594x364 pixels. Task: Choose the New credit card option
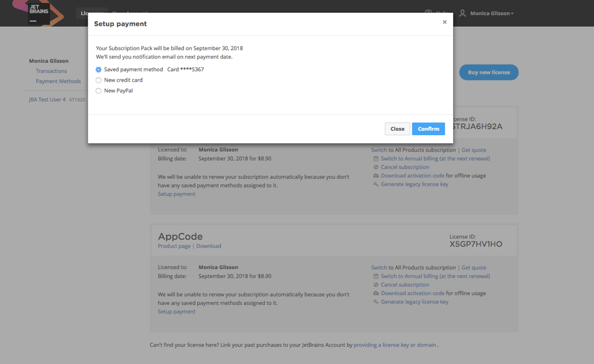pos(99,80)
